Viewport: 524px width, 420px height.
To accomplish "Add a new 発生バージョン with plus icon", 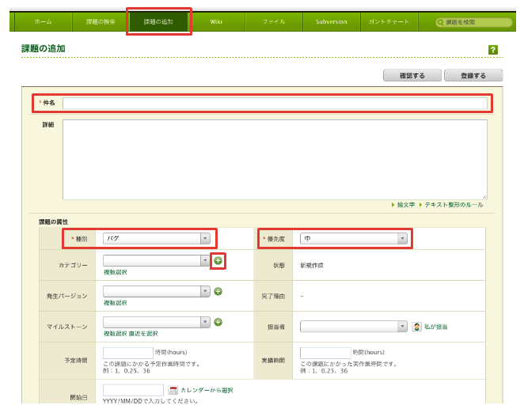I will click(x=218, y=291).
